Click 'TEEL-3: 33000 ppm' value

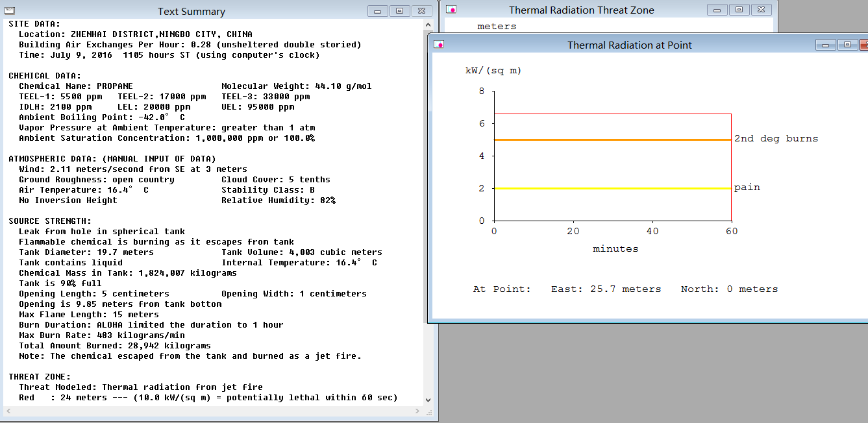coord(266,97)
